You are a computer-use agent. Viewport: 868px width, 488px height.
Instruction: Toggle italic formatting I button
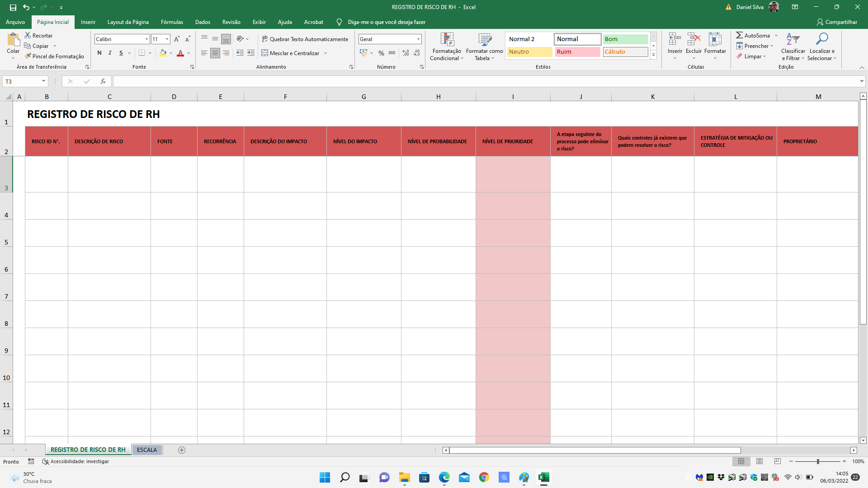(110, 53)
